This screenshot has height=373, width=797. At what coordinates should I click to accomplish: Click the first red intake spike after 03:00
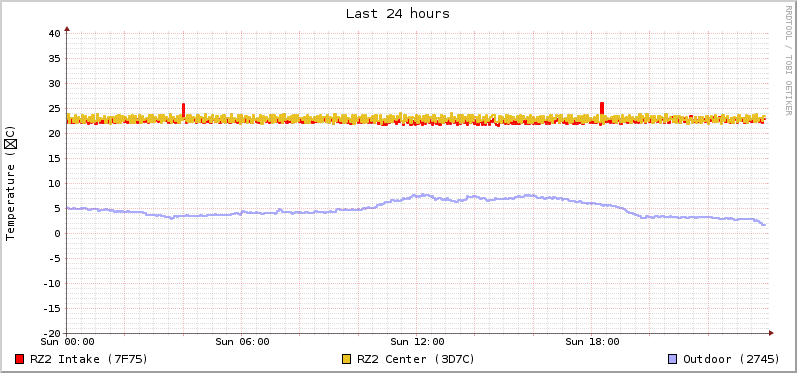(x=183, y=109)
